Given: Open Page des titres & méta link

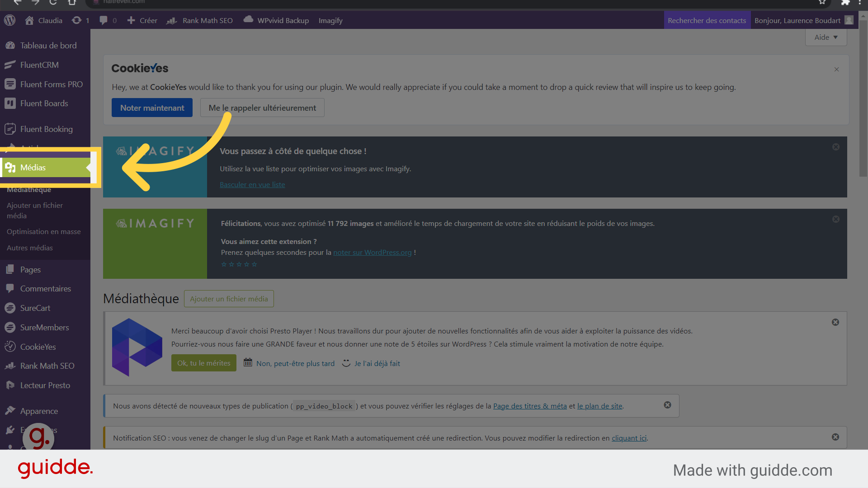Looking at the screenshot, I should [530, 406].
